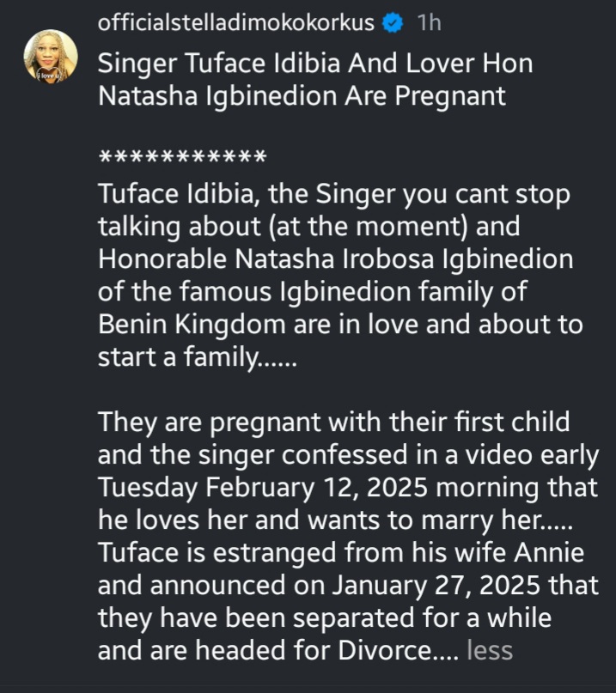
Task: Click the line "Tuface Idibia, the Singer you cant stop"
Action: coord(334,195)
